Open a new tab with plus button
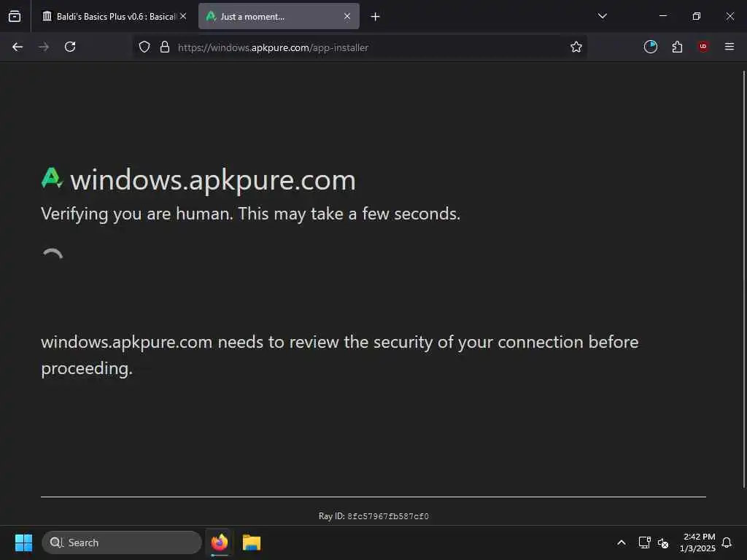Screen dimensions: 747x560 coord(376,17)
